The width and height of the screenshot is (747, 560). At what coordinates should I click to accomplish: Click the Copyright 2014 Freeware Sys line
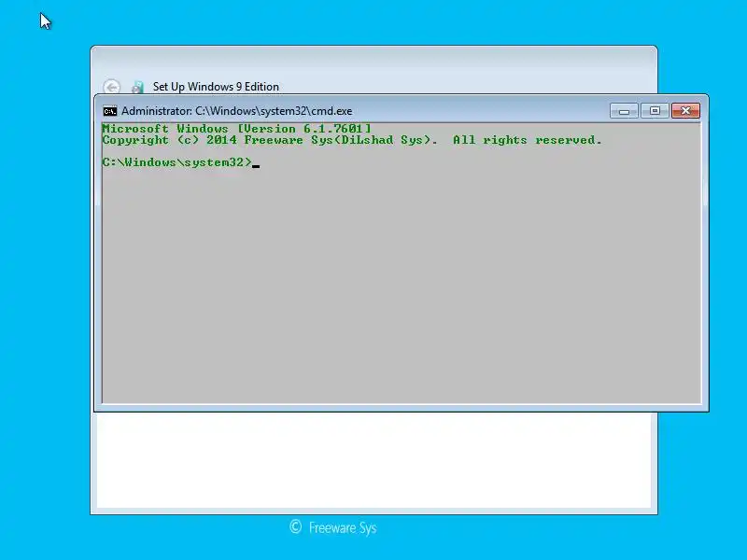tap(352, 140)
